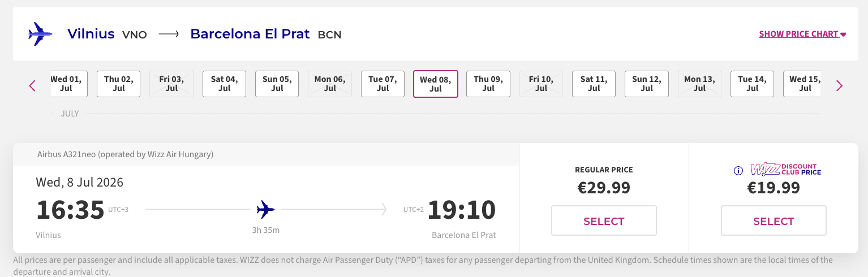
Task: Click the WIZZ Discount Club logo
Action: tap(785, 170)
